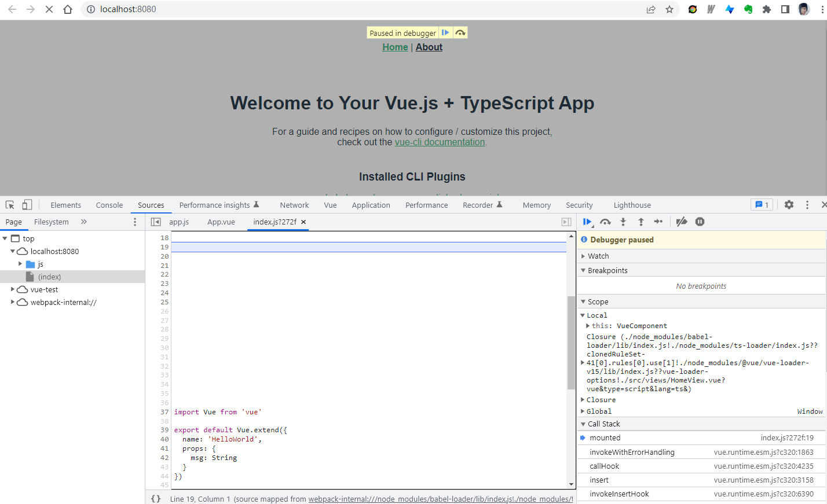This screenshot has width=827, height=504.
Task: Open the issues counter badge
Action: (762, 205)
